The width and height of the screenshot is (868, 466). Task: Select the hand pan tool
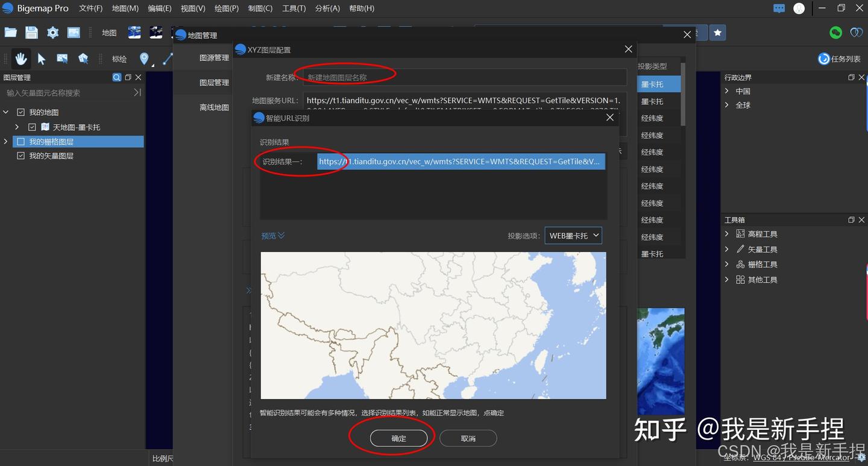[20, 58]
